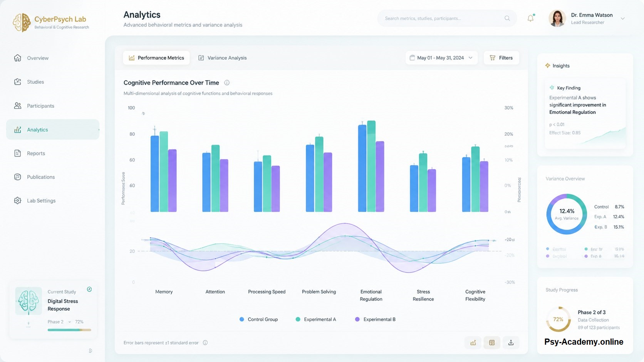The width and height of the screenshot is (644, 362).
Task: Open the May 01 - May 31 date dropdown
Action: click(441, 58)
